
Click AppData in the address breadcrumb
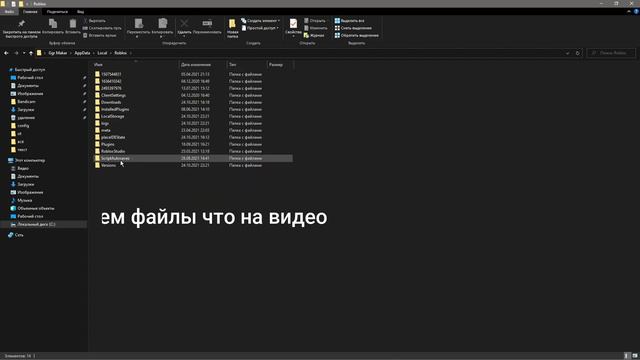pos(82,53)
